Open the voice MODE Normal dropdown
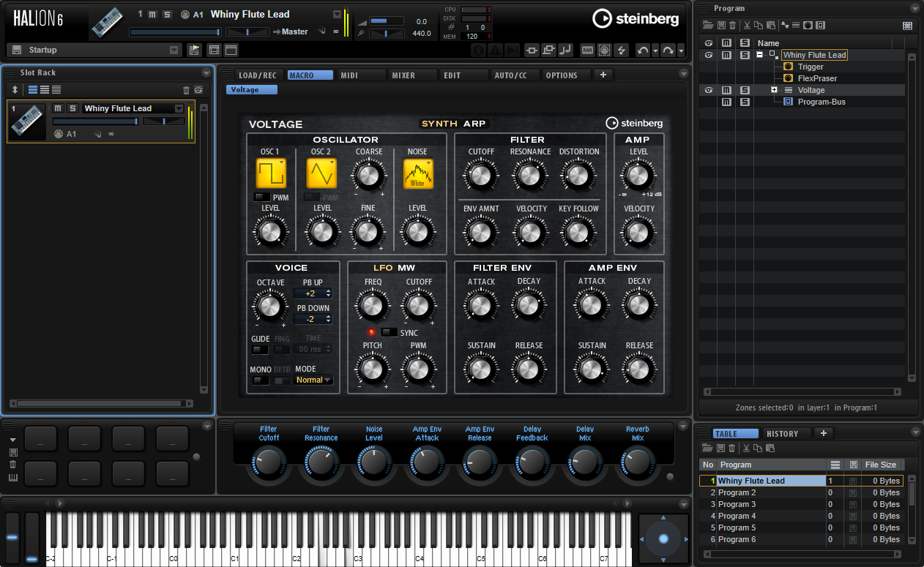The image size is (924, 567). pyautogui.click(x=313, y=380)
